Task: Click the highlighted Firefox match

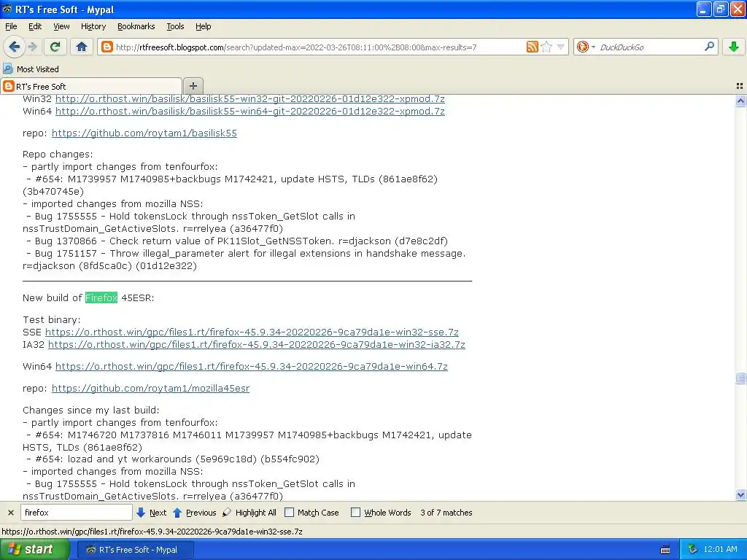Action: pyautogui.click(x=101, y=297)
